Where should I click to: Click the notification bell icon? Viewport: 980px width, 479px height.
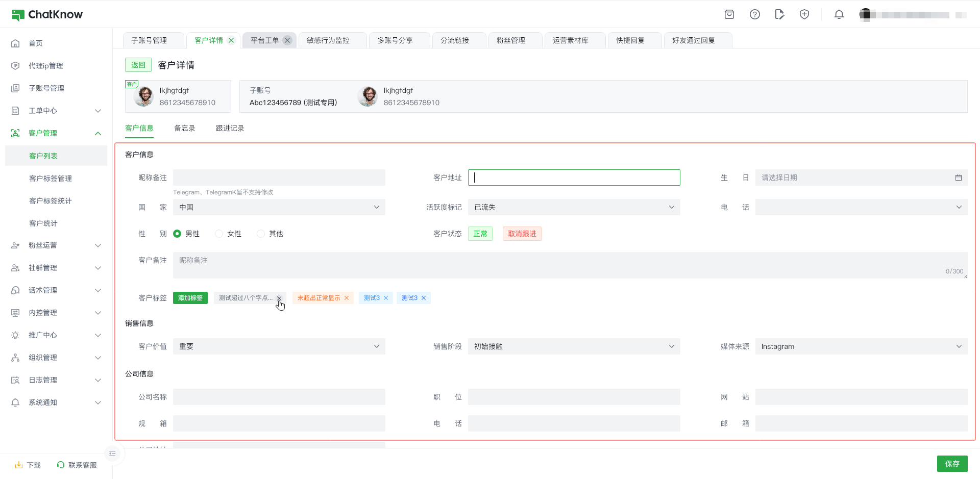(x=839, y=14)
